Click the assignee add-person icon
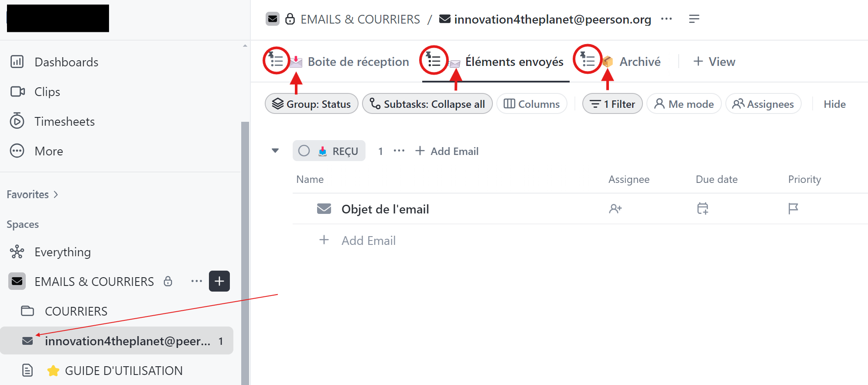868x385 pixels. (x=615, y=209)
